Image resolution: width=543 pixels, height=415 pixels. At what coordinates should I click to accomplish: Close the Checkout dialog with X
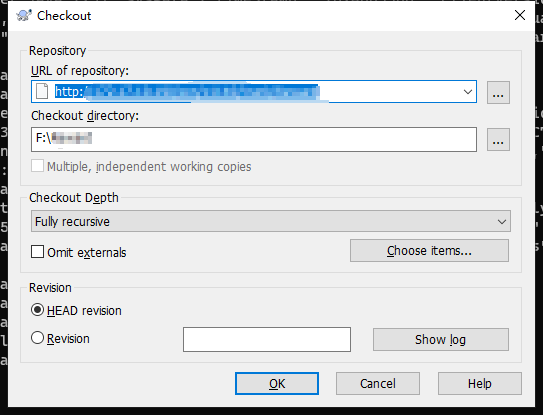click(519, 15)
